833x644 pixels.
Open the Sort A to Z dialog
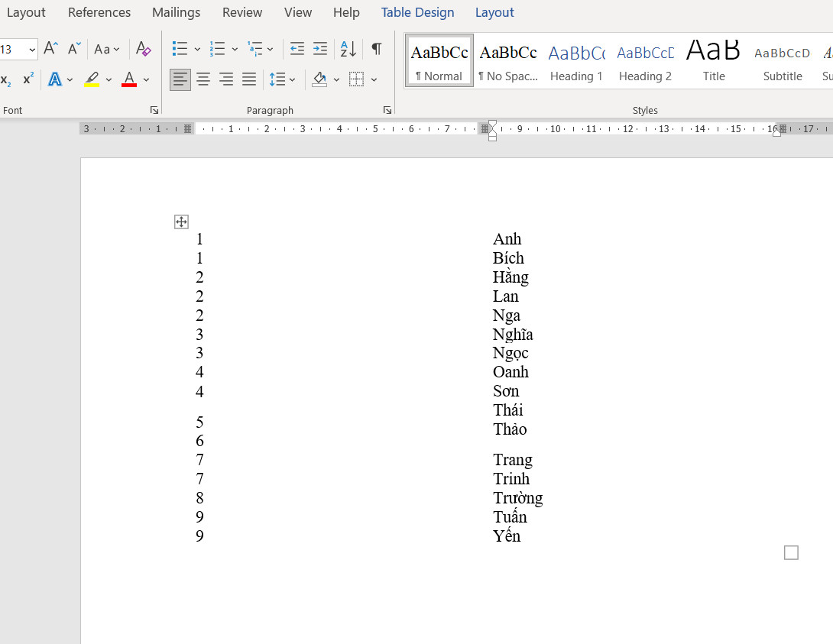(x=348, y=49)
